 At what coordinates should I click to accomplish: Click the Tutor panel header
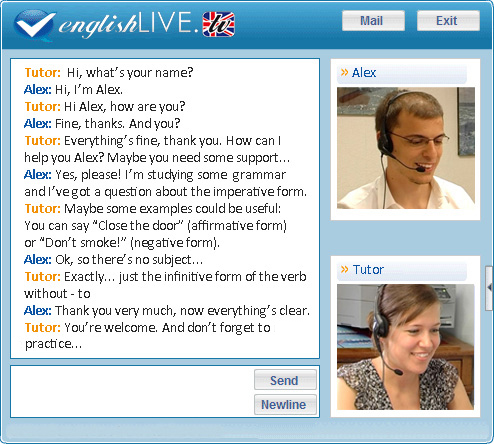pyautogui.click(x=402, y=269)
